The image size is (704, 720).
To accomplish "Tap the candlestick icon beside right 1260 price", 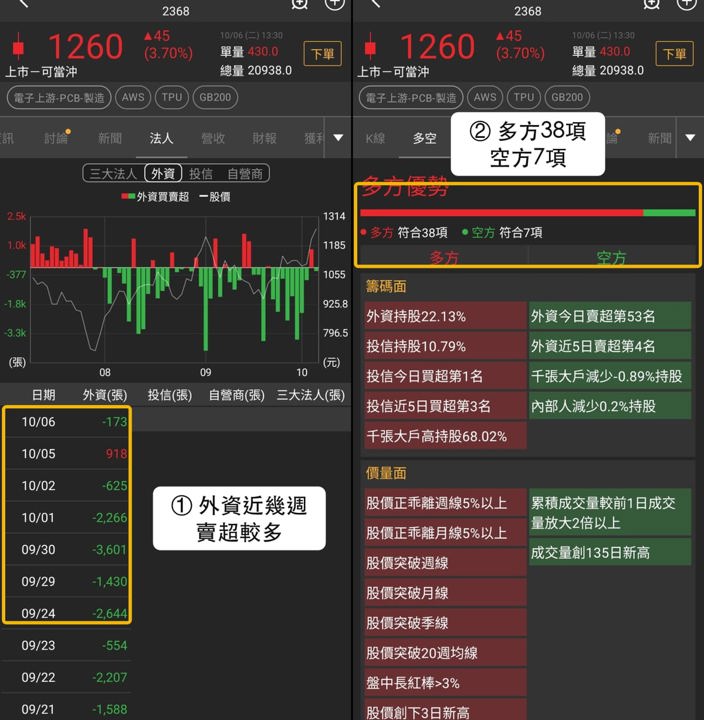I will coord(370,46).
